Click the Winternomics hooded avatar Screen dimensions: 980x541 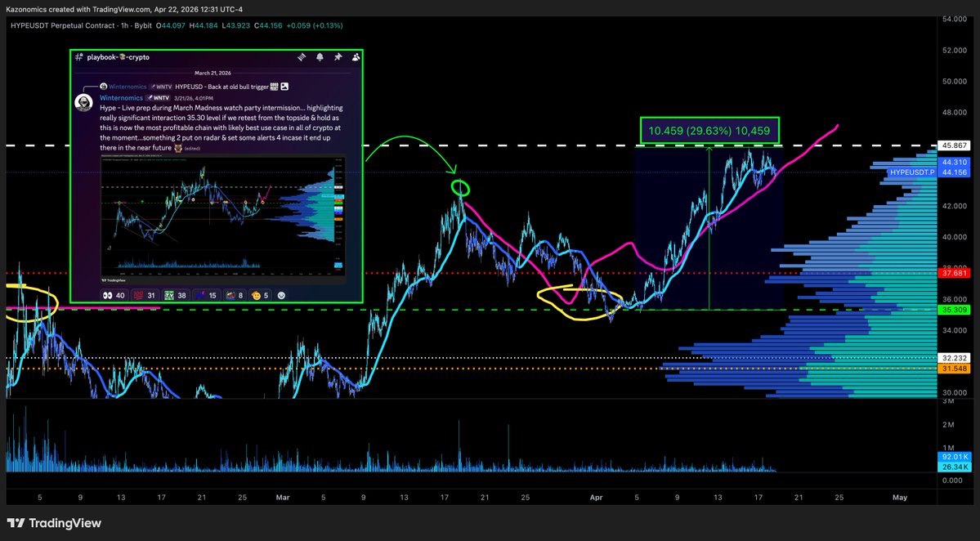click(83, 102)
